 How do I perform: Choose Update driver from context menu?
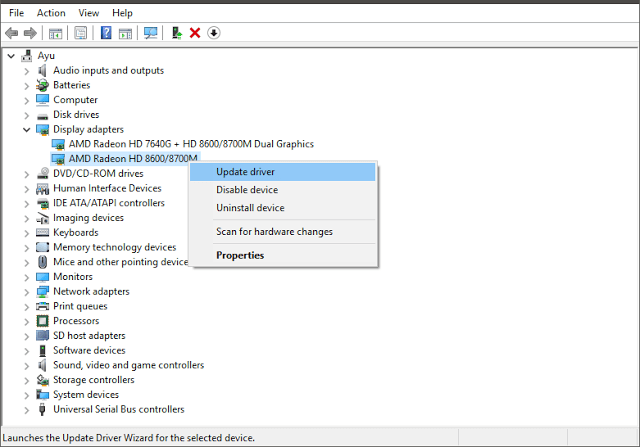[x=282, y=172]
